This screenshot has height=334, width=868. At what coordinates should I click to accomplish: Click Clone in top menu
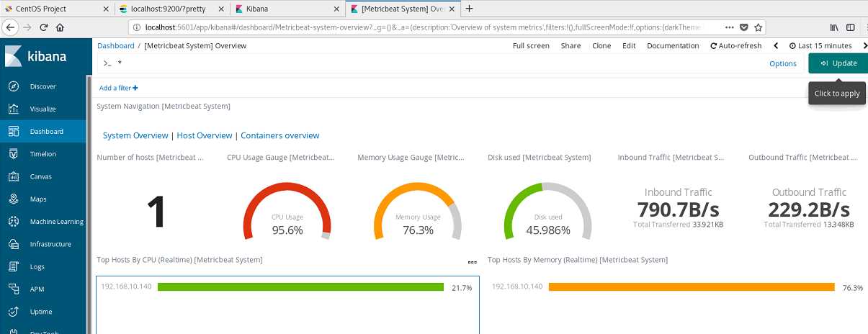pos(601,45)
